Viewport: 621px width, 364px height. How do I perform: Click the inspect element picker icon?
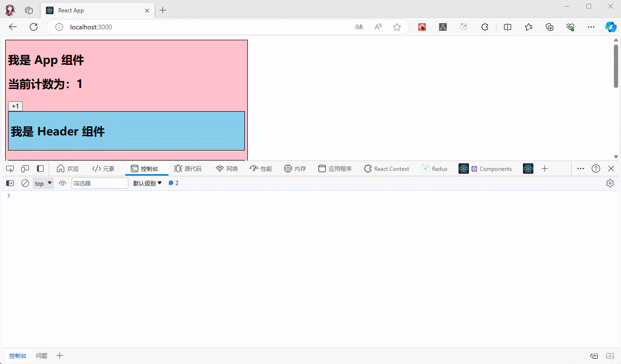click(10, 169)
